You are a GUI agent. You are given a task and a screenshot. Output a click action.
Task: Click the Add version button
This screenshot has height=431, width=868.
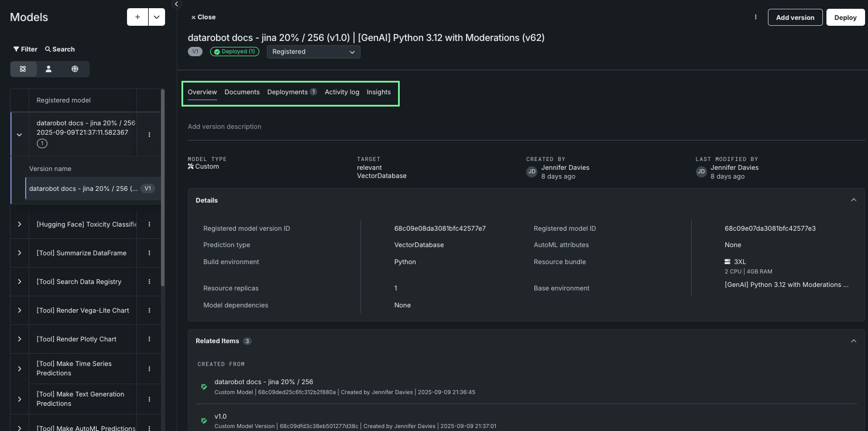[x=795, y=18]
